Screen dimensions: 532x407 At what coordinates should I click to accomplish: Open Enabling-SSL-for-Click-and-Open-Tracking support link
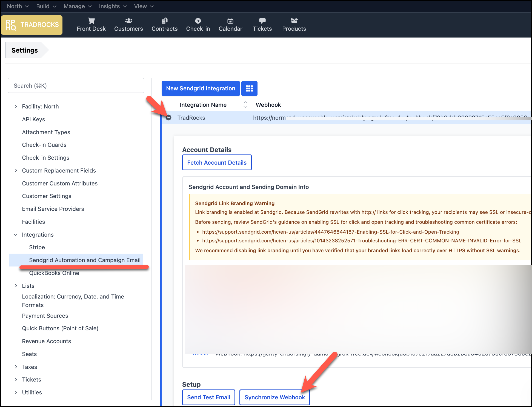pos(330,232)
